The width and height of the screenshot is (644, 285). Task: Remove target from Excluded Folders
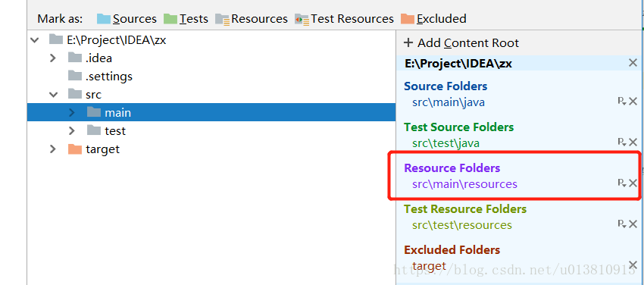(x=633, y=265)
